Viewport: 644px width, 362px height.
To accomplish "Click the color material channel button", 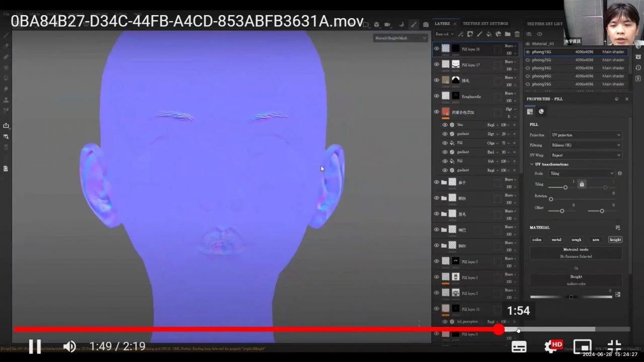I will 537,240.
